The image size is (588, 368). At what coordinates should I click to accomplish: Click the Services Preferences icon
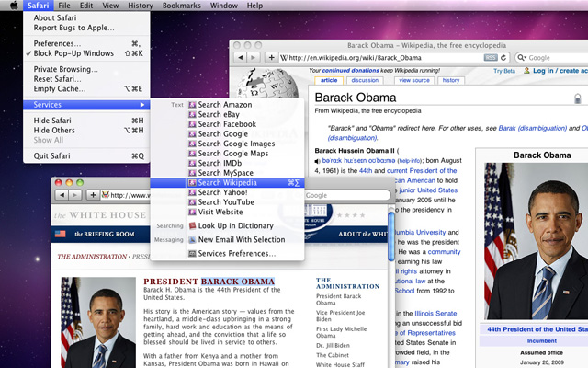(x=192, y=253)
